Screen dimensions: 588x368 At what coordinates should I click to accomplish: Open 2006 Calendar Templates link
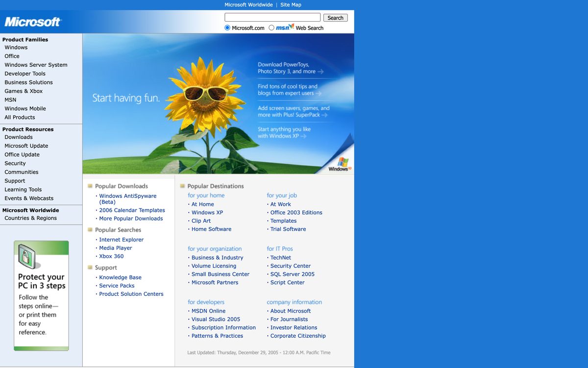click(x=132, y=210)
